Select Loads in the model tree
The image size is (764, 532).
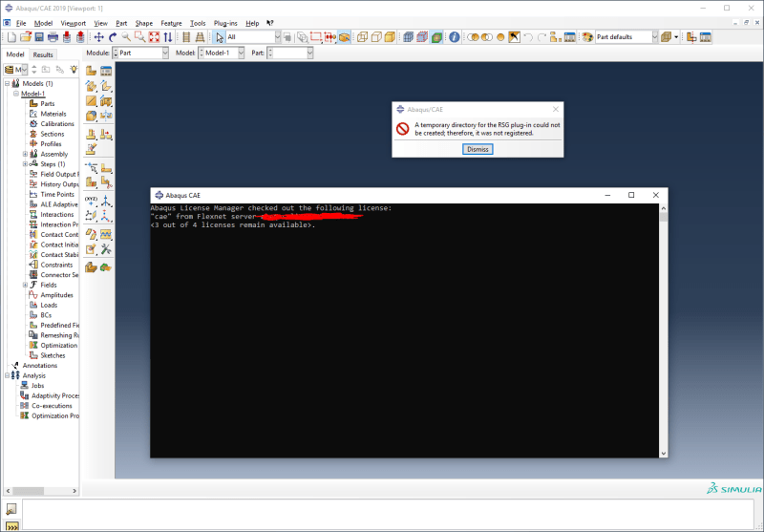click(49, 305)
